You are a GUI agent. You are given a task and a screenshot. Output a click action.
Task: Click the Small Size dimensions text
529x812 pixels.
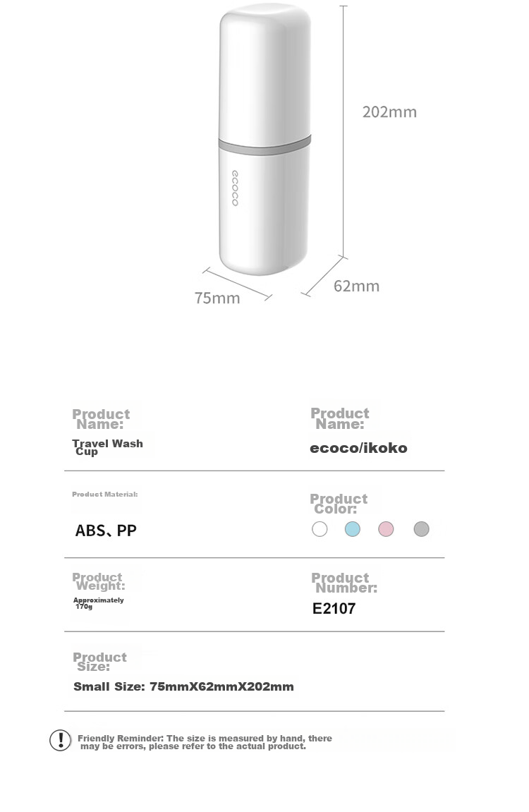[184, 687]
